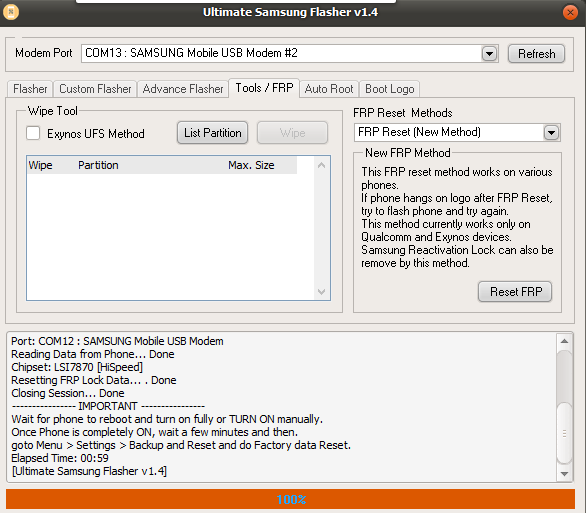Click the 'Wipe Tool' group label

[53, 111]
